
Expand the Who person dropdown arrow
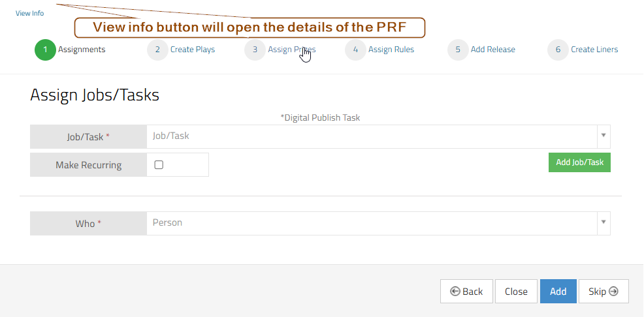tap(604, 223)
